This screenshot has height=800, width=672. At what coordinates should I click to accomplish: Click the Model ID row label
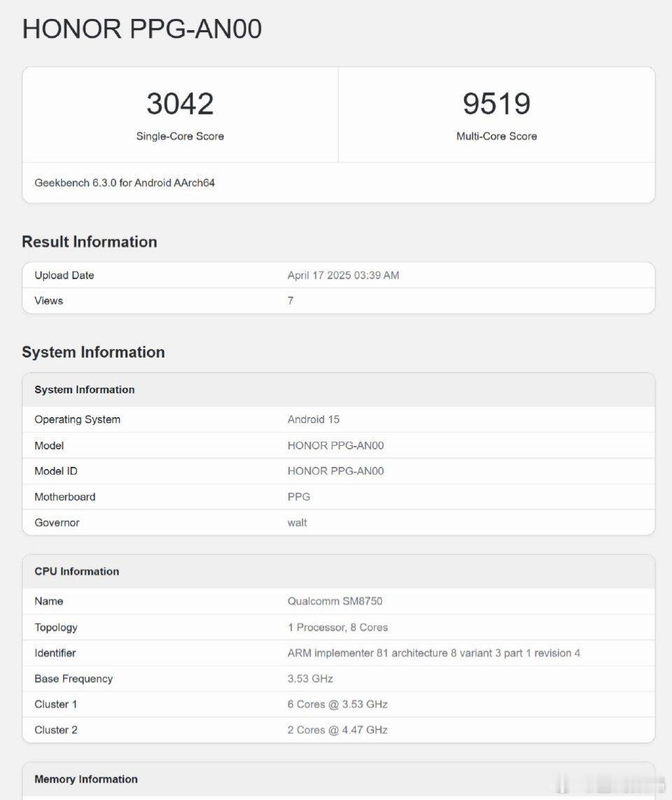click(x=56, y=471)
